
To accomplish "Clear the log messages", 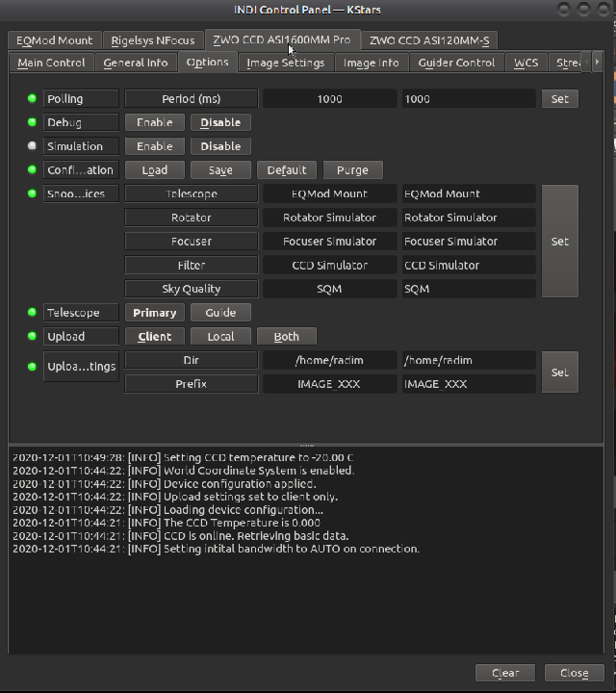I will [x=505, y=673].
